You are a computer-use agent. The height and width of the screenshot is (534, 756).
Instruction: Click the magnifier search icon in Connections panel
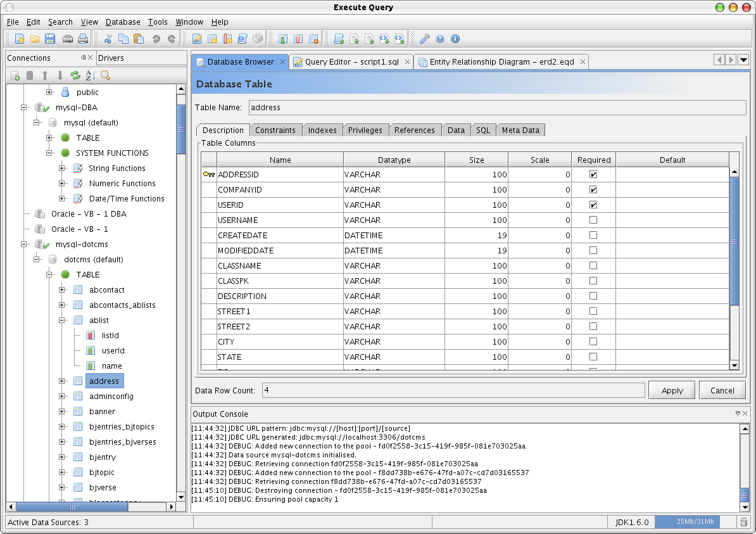click(105, 76)
